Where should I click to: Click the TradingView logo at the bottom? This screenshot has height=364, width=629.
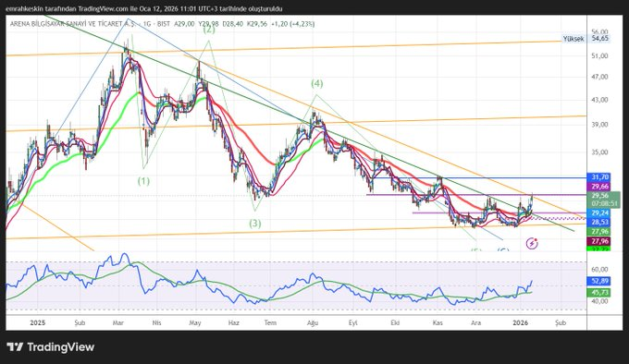[51, 346]
